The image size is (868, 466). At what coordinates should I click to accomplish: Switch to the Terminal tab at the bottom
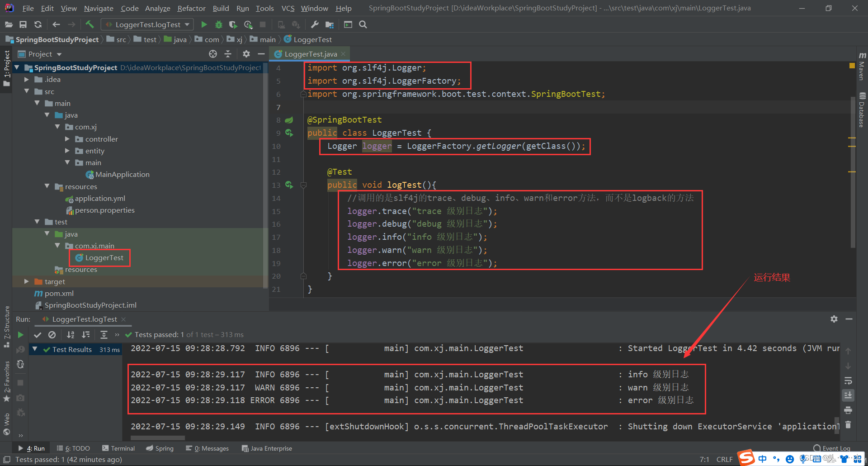coord(119,448)
